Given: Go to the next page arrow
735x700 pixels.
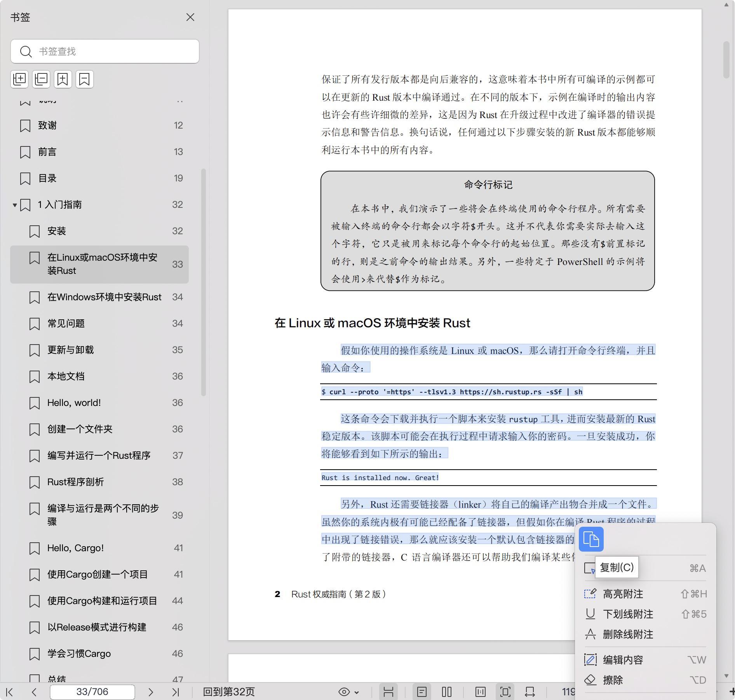Looking at the screenshot, I should [151, 692].
